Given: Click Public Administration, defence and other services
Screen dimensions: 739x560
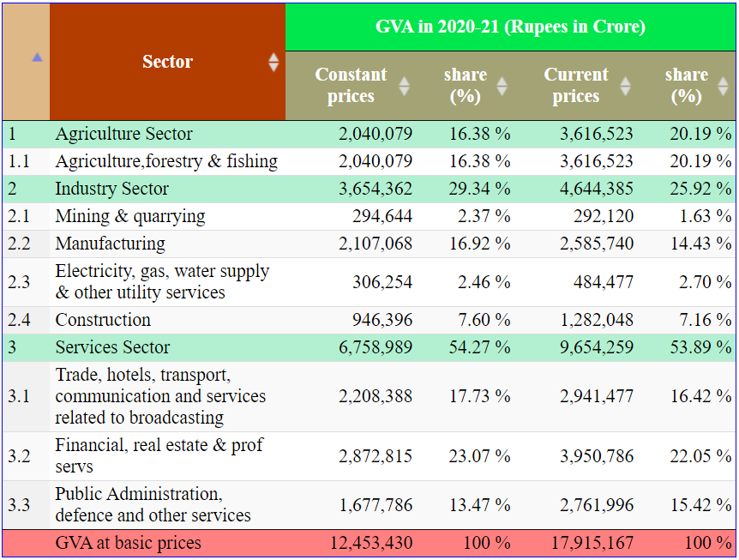Looking at the screenshot, I should point(153,504).
